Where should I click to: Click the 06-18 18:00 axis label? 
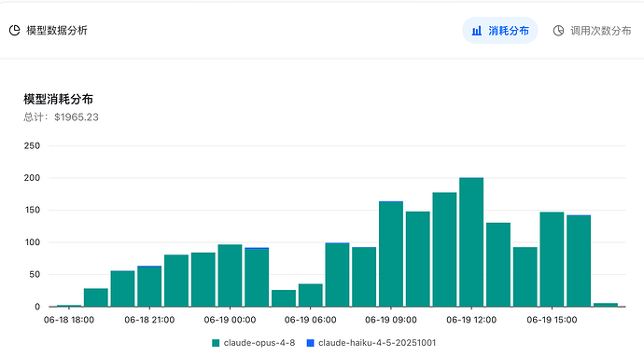pyautogui.click(x=69, y=320)
